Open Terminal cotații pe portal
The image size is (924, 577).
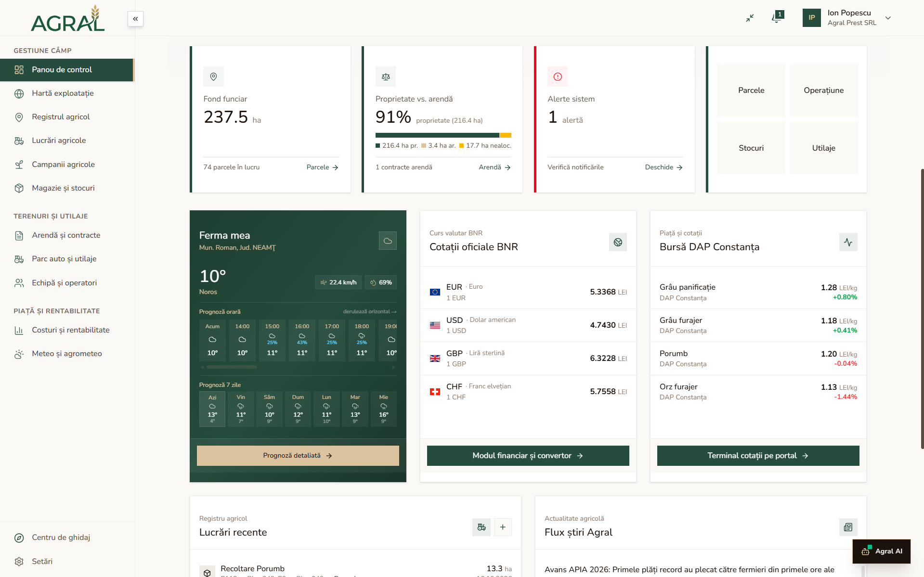(758, 456)
